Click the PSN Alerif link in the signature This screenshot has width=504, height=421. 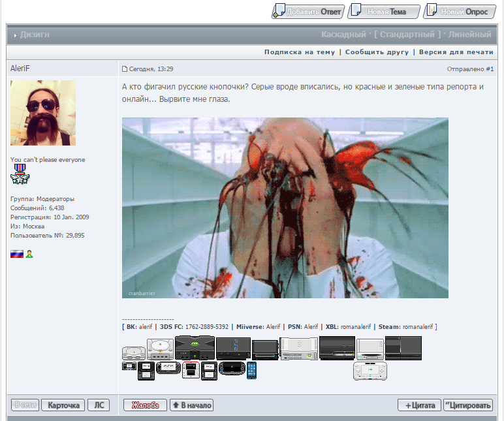click(x=303, y=327)
